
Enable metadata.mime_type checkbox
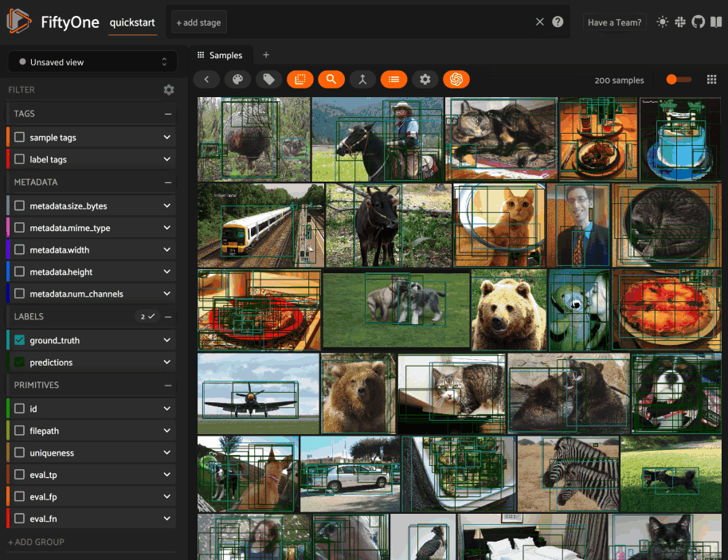point(19,228)
